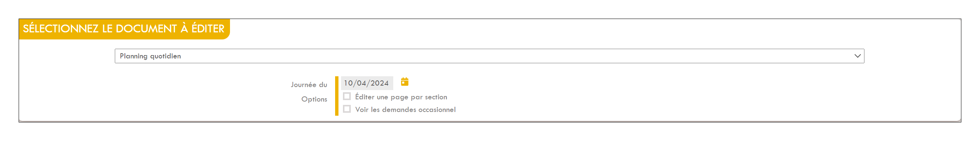Click the Journée du label
980x141 pixels.
click(x=309, y=84)
